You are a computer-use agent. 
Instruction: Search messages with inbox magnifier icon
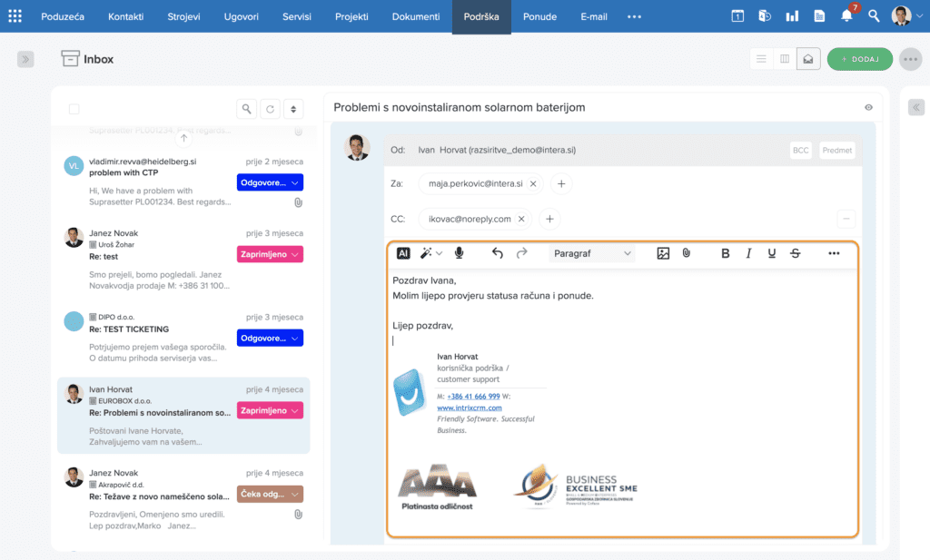246,109
